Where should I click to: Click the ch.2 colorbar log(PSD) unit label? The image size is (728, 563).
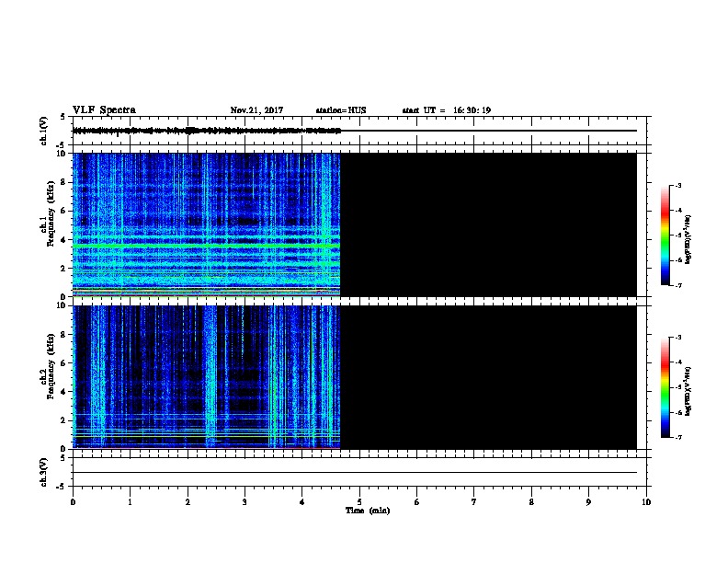point(688,391)
